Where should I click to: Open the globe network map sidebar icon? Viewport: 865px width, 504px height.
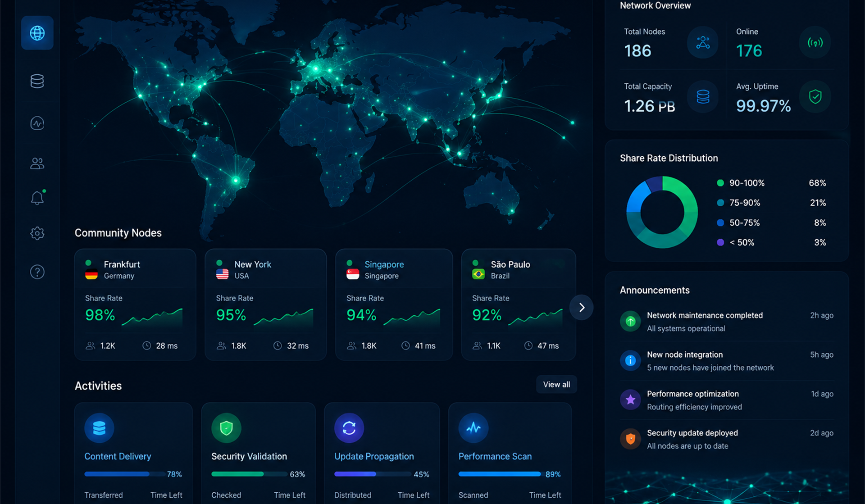37,33
